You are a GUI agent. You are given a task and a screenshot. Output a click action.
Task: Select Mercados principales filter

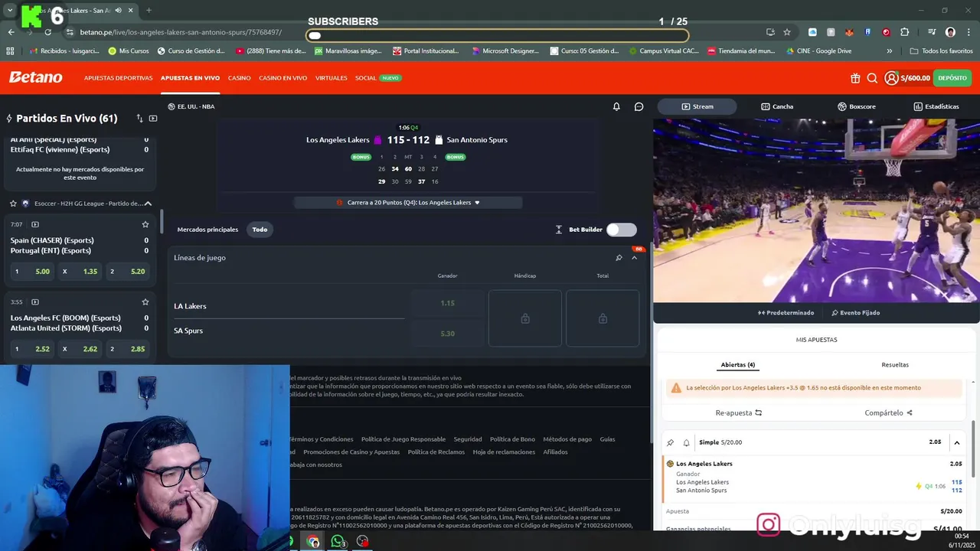tap(207, 230)
